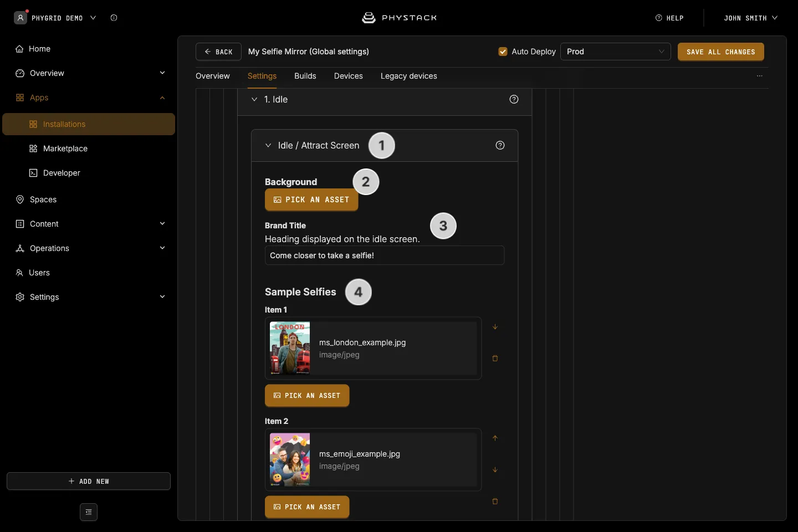Click the Help link in the header
The height and width of the screenshot is (532, 798).
[x=669, y=18]
